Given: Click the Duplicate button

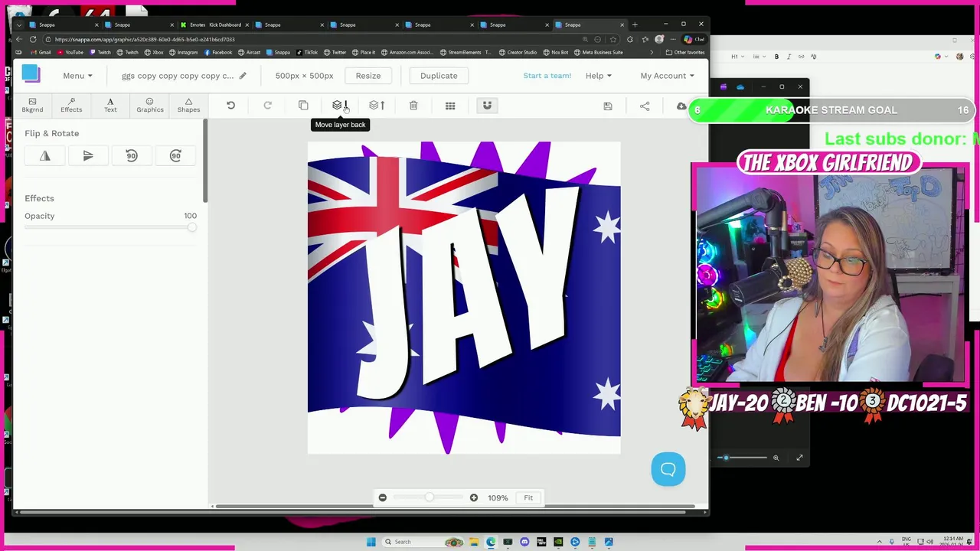Looking at the screenshot, I should coord(439,76).
